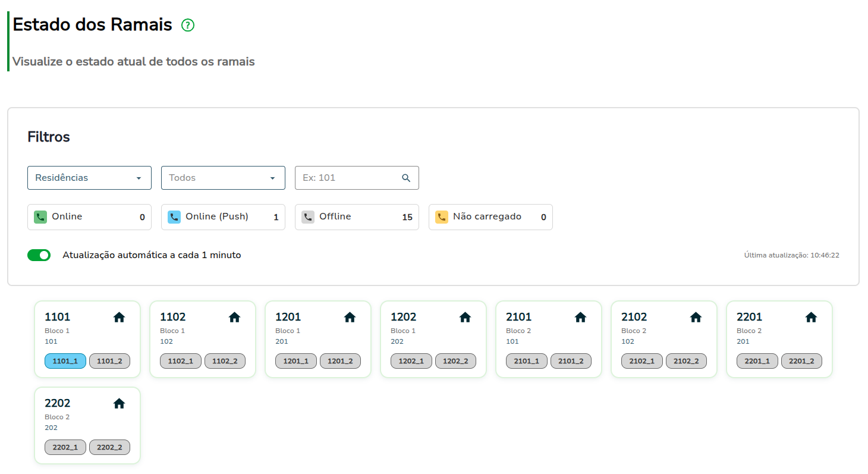The width and height of the screenshot is (868, 474).
Task: Select extension chip 2202_1
Action: 65,447
